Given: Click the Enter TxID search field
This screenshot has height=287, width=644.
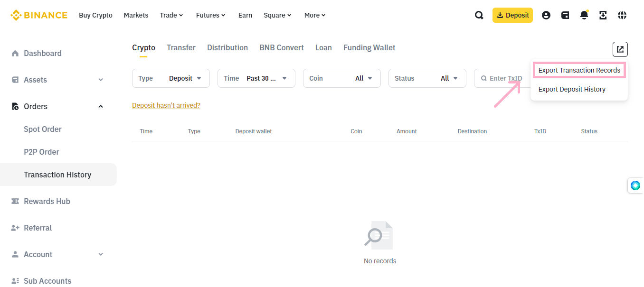Looking at the screenshot, I should click(506, 78).
